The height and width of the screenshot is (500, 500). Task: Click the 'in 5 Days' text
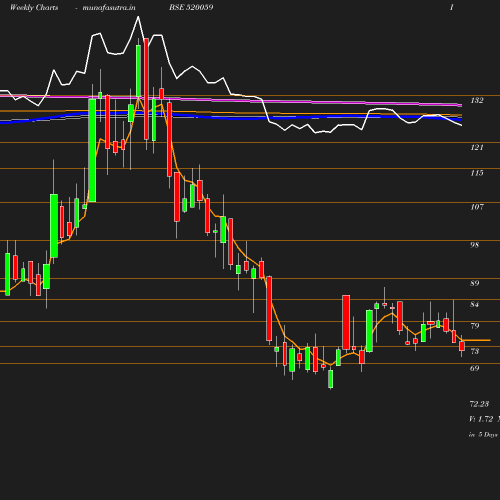coord(483,435)
